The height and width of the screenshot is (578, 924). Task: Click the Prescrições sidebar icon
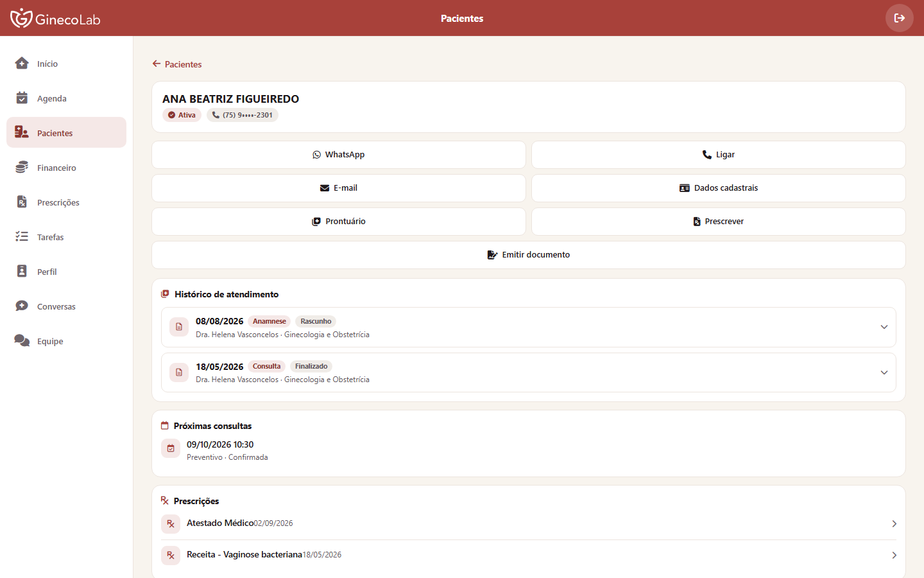click(22, 202)
